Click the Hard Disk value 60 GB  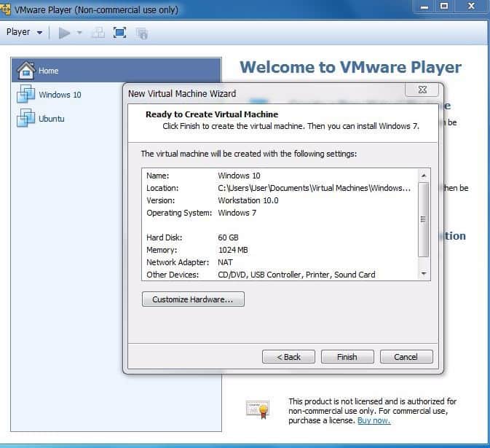click(x=228, y=237)
